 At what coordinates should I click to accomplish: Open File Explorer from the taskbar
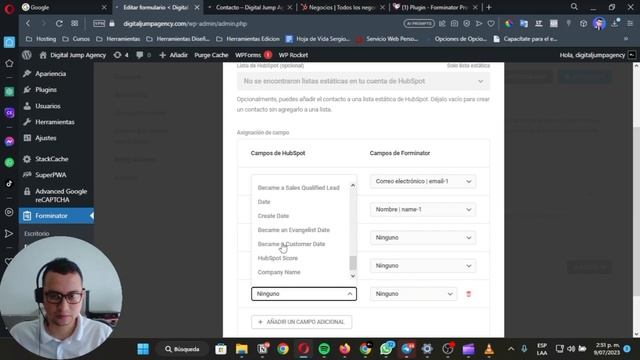pos(242,349)
